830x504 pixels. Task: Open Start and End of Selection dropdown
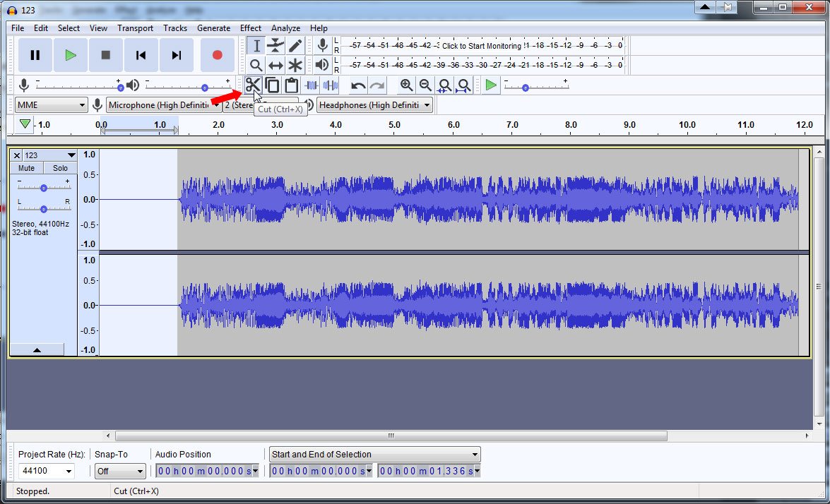tap(375, 455)
